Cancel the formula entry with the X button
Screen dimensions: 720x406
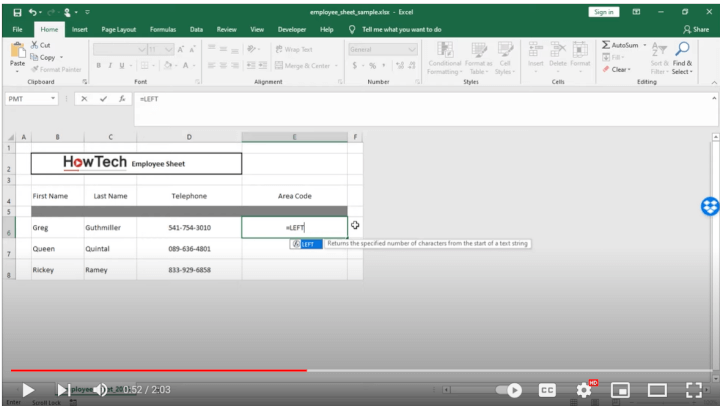point(84,99)
